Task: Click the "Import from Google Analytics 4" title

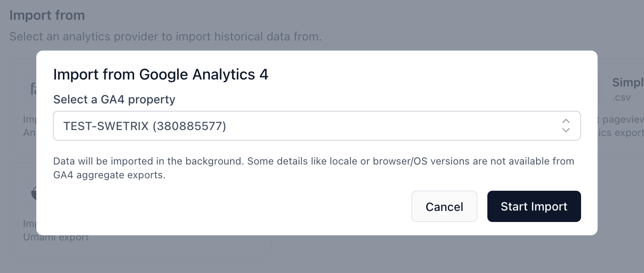Action: pos(161,74)
